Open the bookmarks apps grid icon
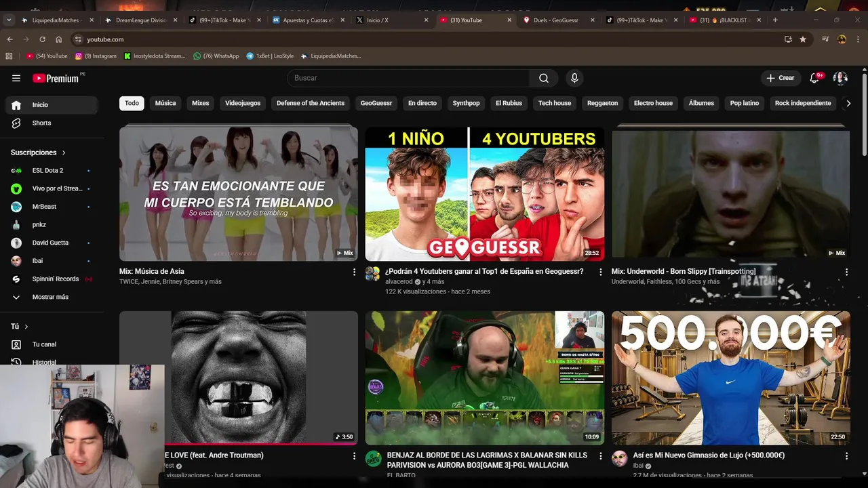Image resolution: width=868 pixels, height=488 pixels. [x=9, y=56]
